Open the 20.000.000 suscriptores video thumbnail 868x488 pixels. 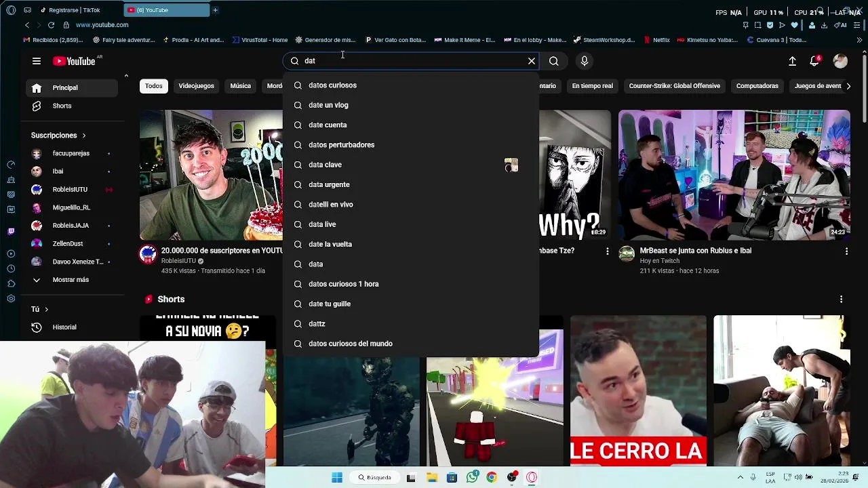tap(211, 175)
